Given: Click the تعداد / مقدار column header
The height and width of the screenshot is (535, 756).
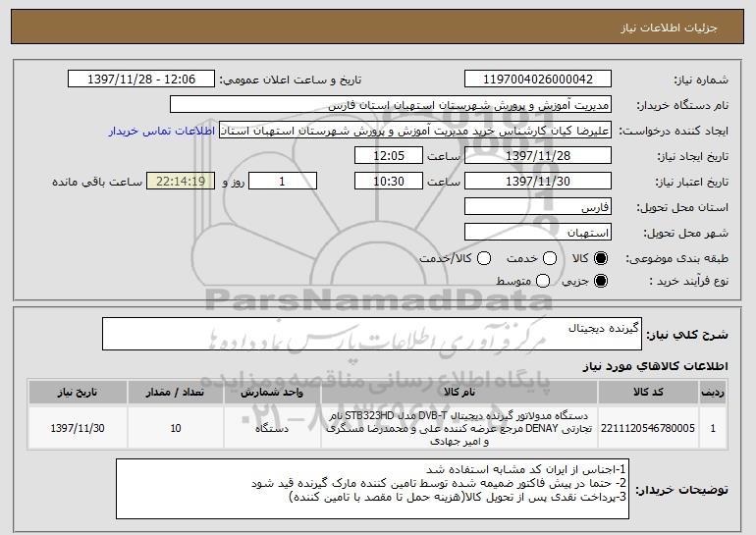Looking at the screenshot, I should coord(176,392).
